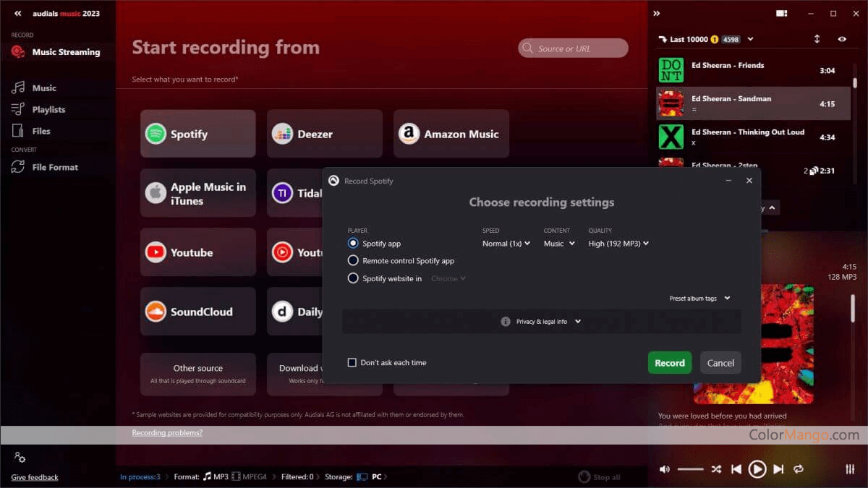Switch view layout icon in title bar
The image size is (868, 488).
click(781, 13)
